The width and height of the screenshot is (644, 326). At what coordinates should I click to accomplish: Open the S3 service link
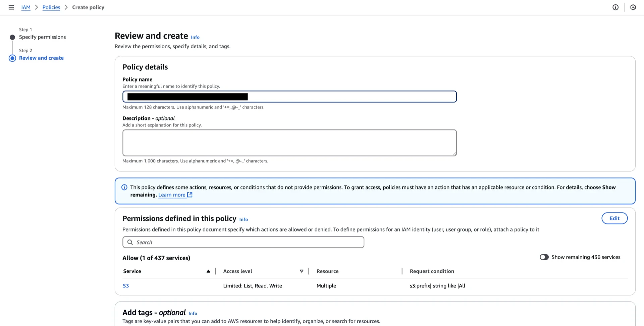click(126, 286)
